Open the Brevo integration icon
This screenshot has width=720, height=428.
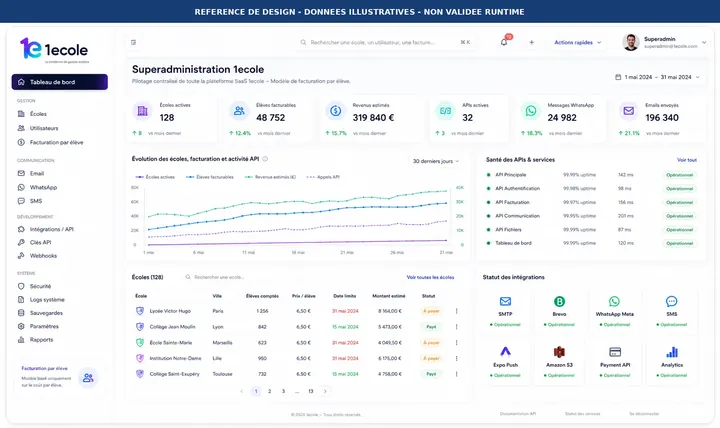coord(559,301)
